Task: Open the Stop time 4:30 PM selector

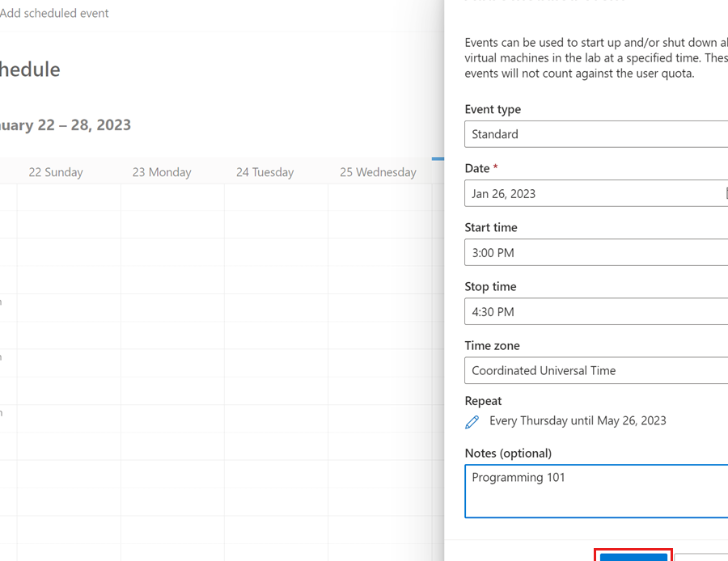Action: point(596,311)
